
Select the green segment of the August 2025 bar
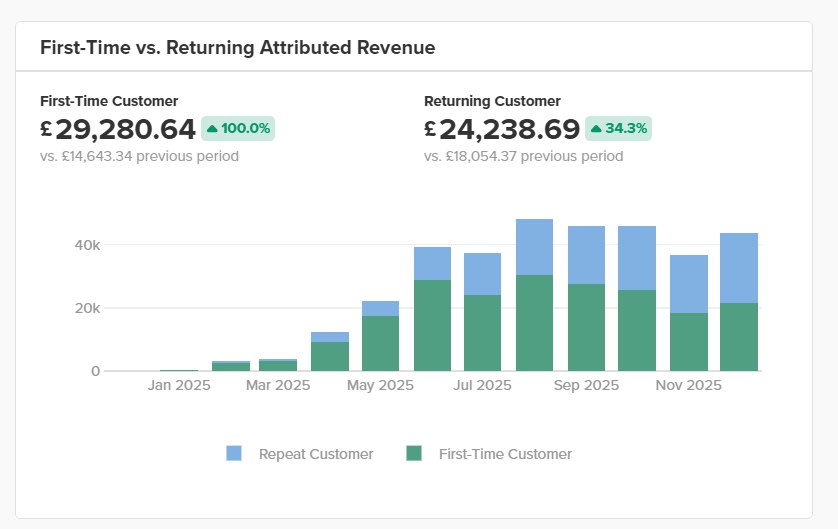tap(534, 322)
